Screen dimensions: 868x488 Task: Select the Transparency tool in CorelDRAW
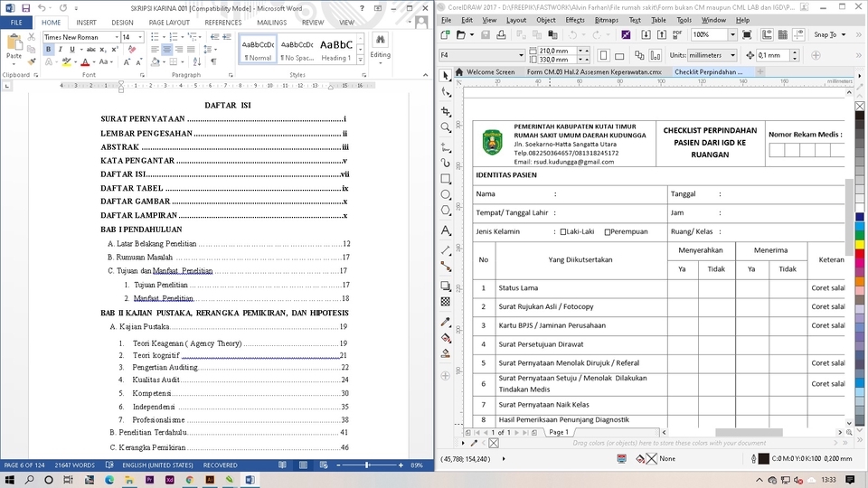coord(446,302)
